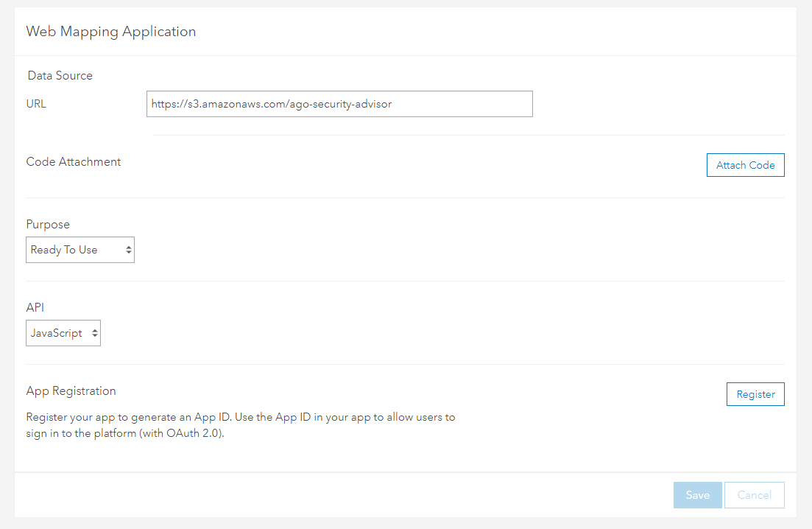
Task: Click the Web Mapping Application title
Action: click(x=110, y=32)
